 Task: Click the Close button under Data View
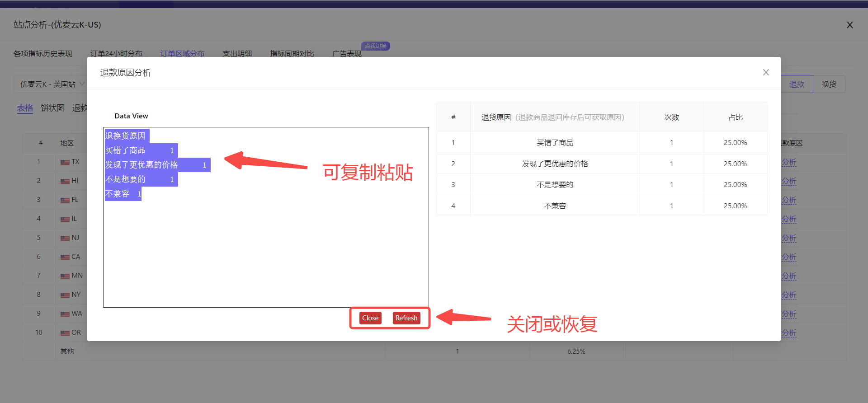[x=370, y=318]
